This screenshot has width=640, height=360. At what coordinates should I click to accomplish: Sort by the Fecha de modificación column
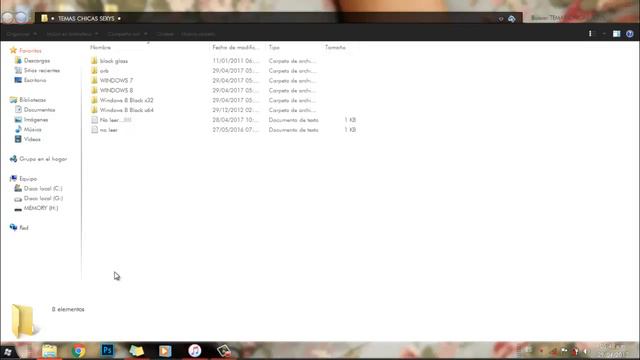pyautogui.click(x=236, y=47)
